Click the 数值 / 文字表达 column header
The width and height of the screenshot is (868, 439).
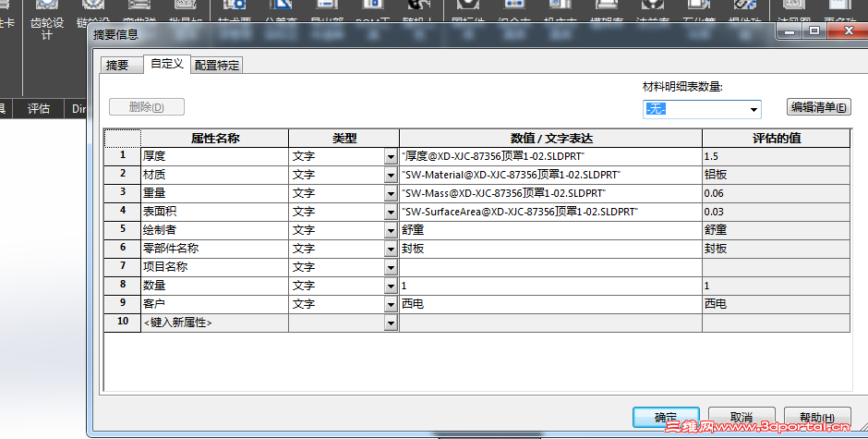click(x=550, y=138)
